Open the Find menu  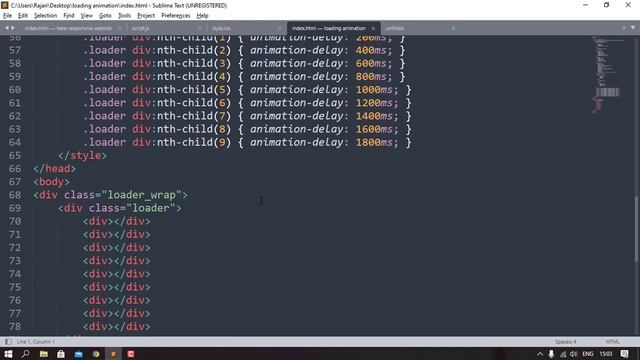[69, 16]
